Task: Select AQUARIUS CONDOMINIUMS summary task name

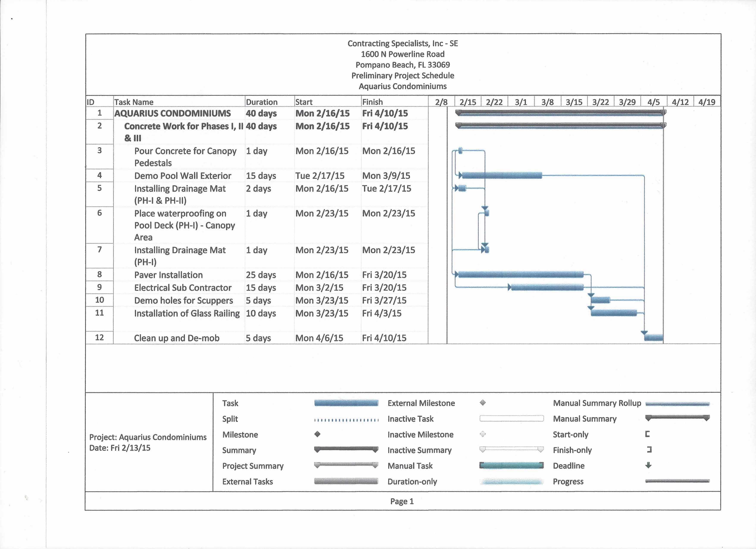Action: point(172,113)
